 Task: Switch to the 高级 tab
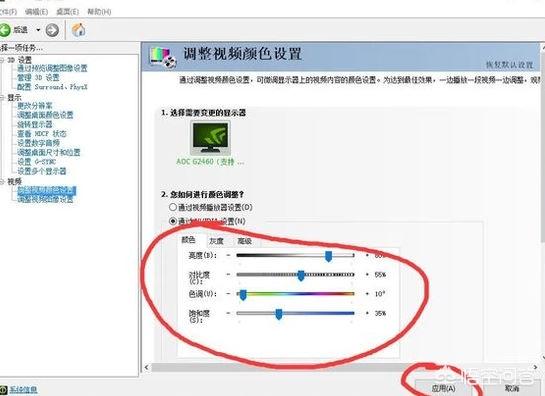pos(244,241)
